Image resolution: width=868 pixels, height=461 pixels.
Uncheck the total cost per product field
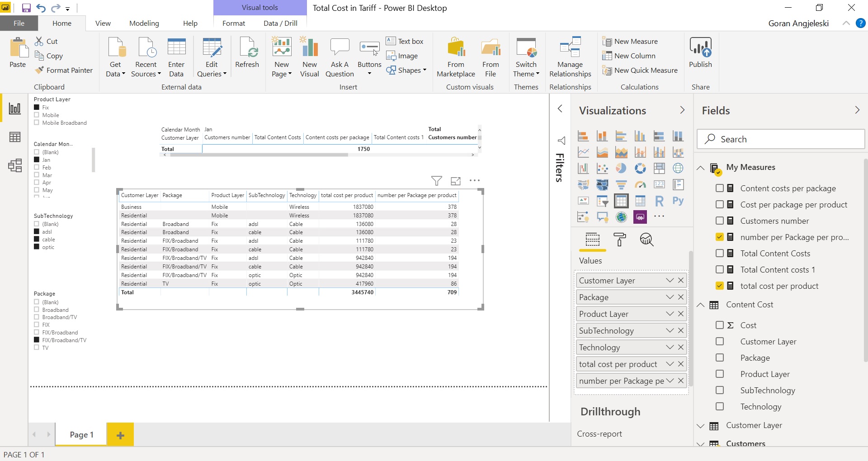(720, 286)
